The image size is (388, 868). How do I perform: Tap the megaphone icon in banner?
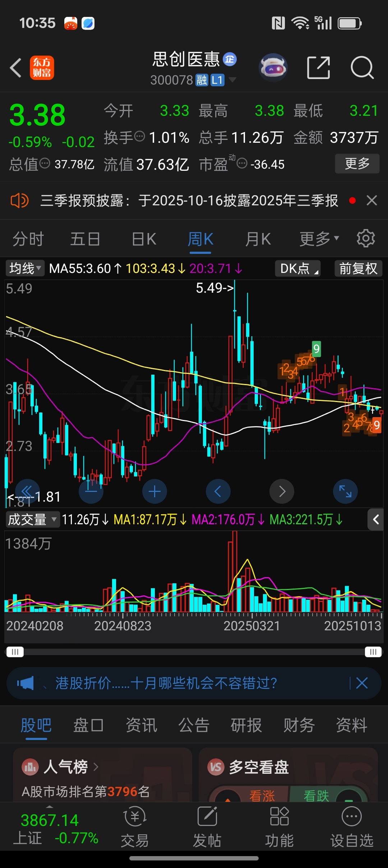(x=25, y=683)
